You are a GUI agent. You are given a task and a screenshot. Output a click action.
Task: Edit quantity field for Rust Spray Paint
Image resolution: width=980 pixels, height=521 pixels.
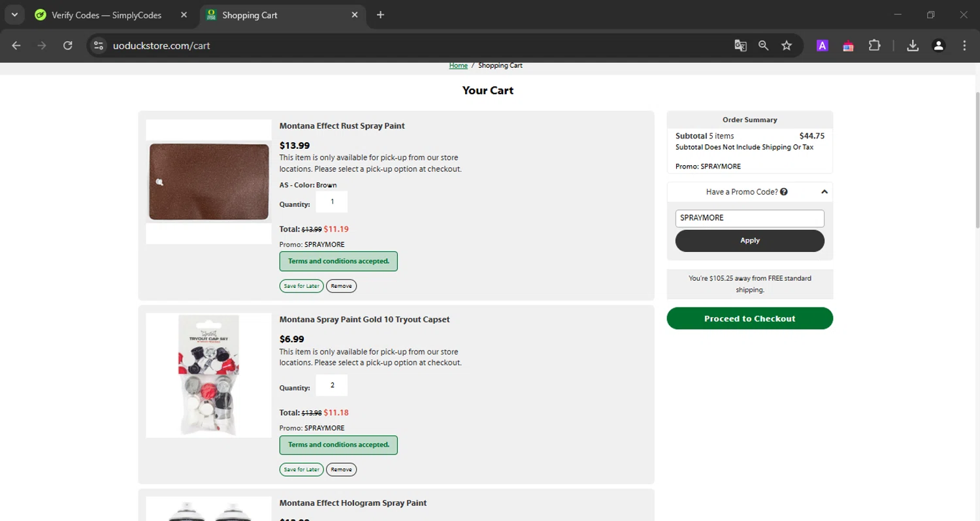coord(332,202)
